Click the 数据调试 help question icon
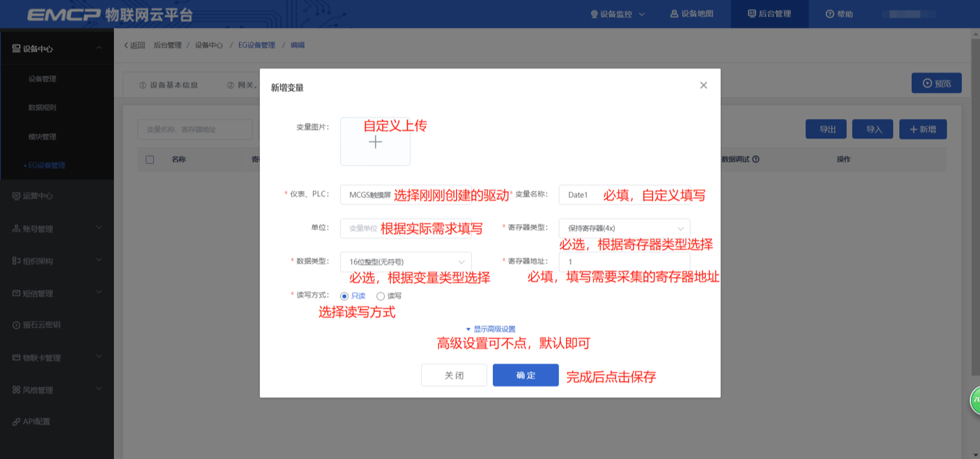 click(755, 160)
